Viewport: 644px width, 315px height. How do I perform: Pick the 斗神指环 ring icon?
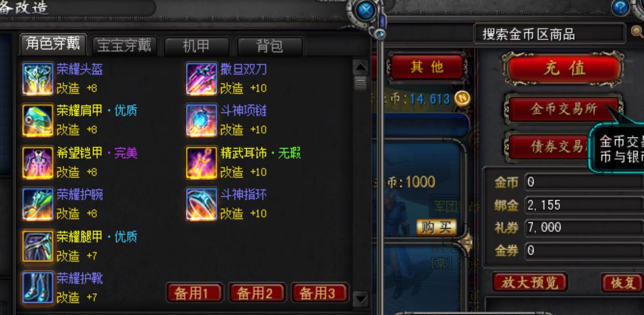pyautogui.click(x=202, y=204)
